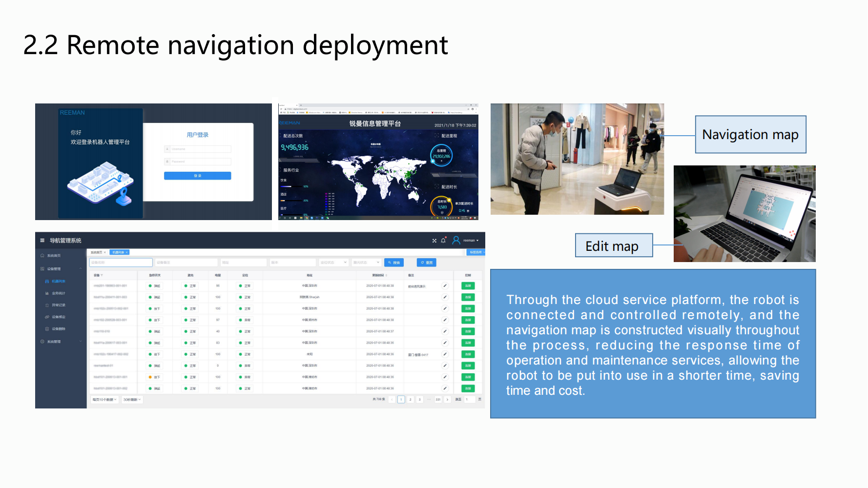
Task: Click the 饮食 industry progress bar
Action: pos(291,186)
